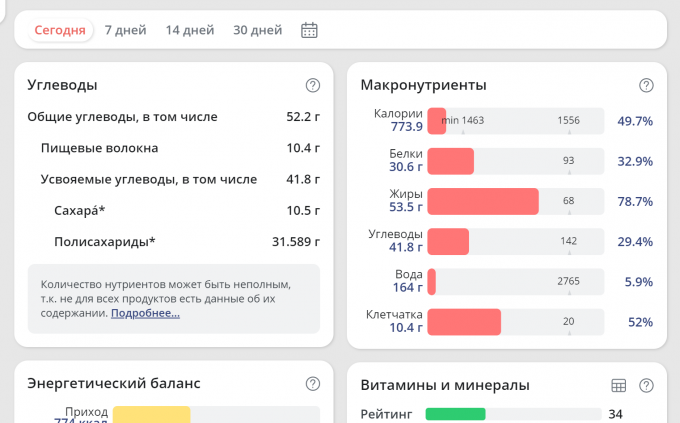Switch to the 30 дней period

[257, 30]
